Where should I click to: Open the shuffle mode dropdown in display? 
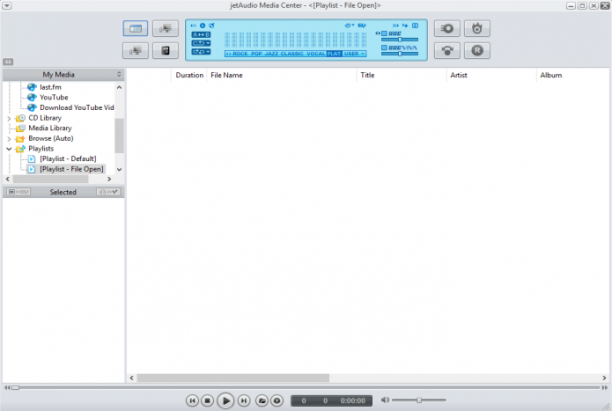(x=201, y=52)
